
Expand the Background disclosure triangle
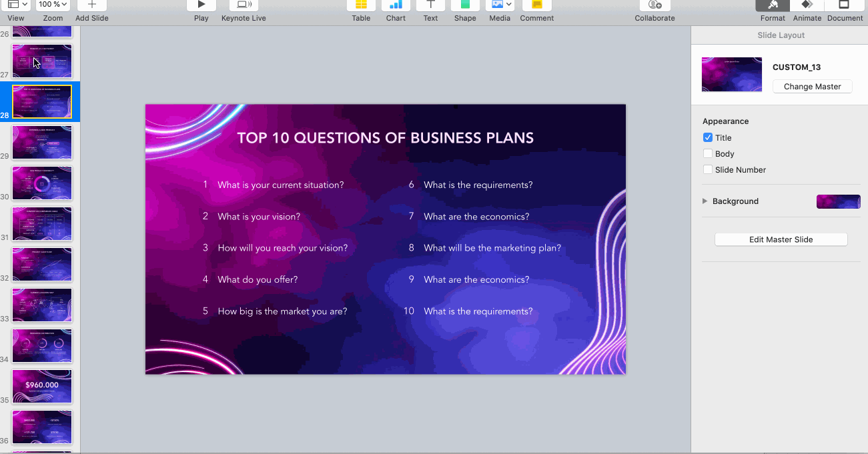705,201
